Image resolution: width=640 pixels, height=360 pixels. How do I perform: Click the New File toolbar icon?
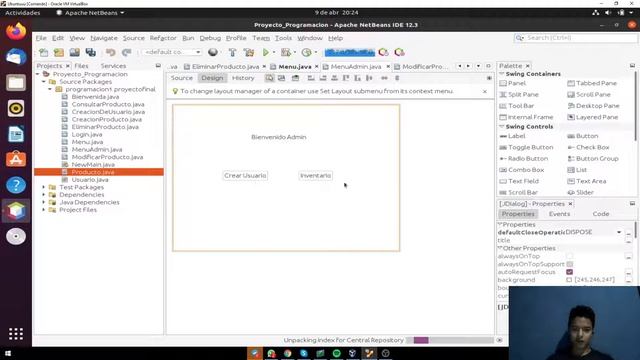(44, 52)
